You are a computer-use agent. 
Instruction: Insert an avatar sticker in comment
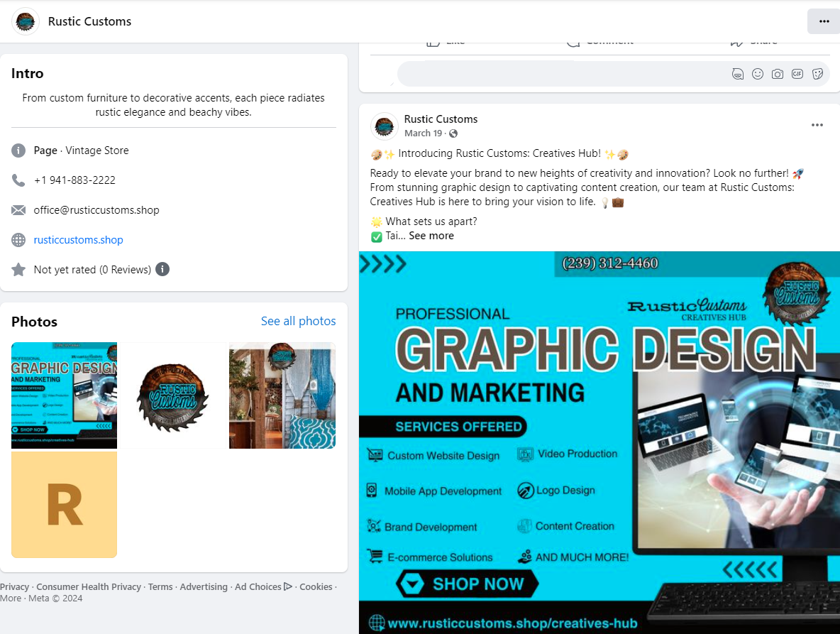pyautogui.click(x=738, y=74)
